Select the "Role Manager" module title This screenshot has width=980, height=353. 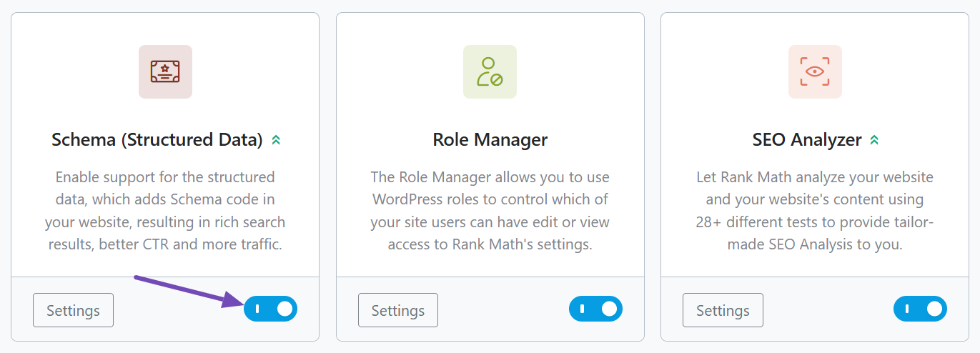click(x=490, y=139)
